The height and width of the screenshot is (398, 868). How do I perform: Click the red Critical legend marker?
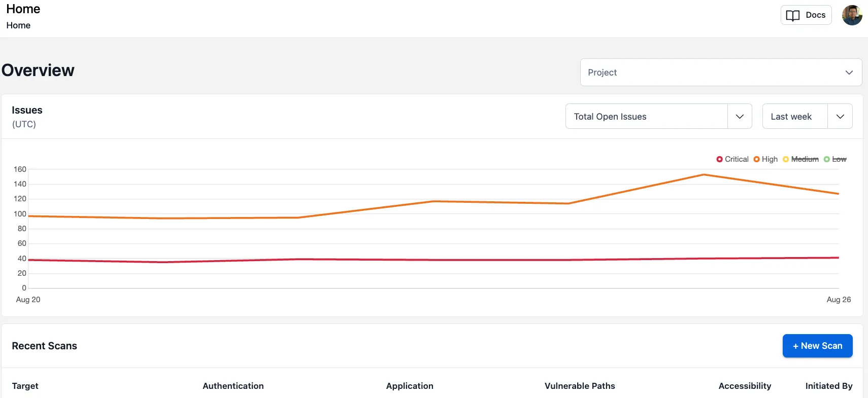click(719, 159)
